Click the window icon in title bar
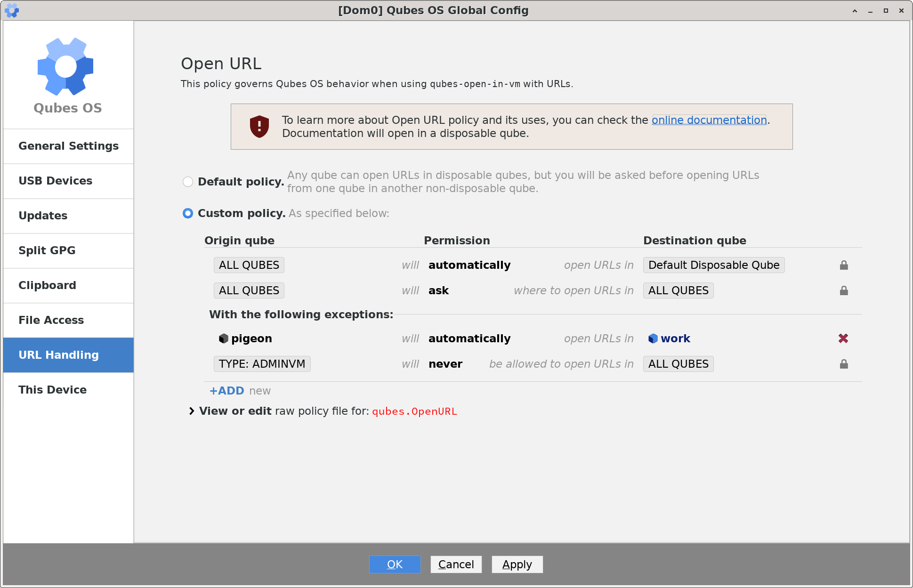The image size is (913, 588). (12, 10)
